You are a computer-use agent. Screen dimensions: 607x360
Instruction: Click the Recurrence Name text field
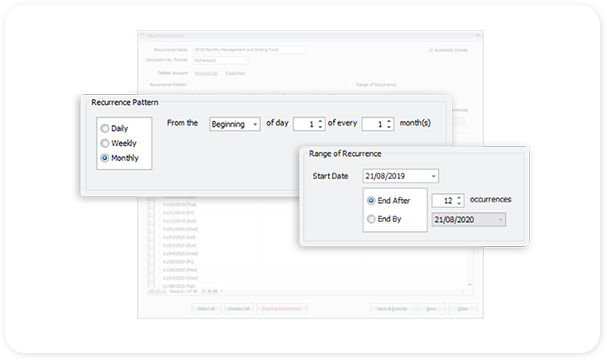tap(250, 50)
